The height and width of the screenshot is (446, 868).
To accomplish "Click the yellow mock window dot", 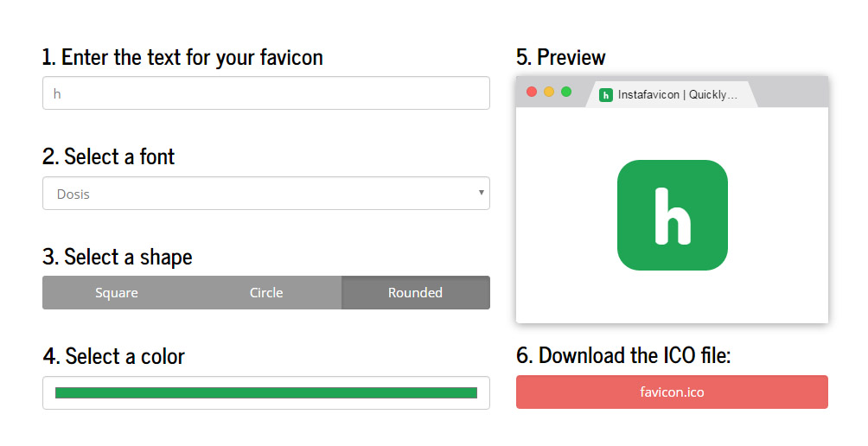I will (549, 92).
